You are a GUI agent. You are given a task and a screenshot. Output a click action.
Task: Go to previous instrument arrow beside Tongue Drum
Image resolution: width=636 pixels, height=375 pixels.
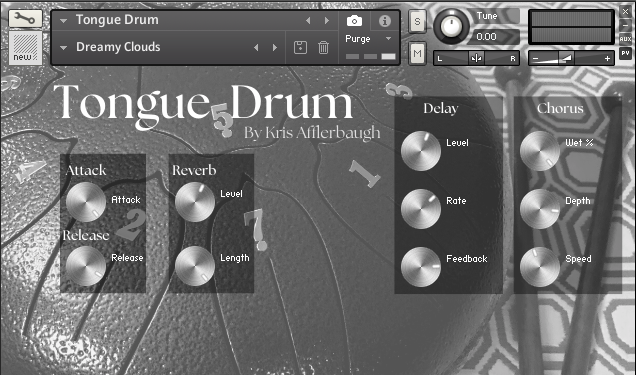point(308,20)
